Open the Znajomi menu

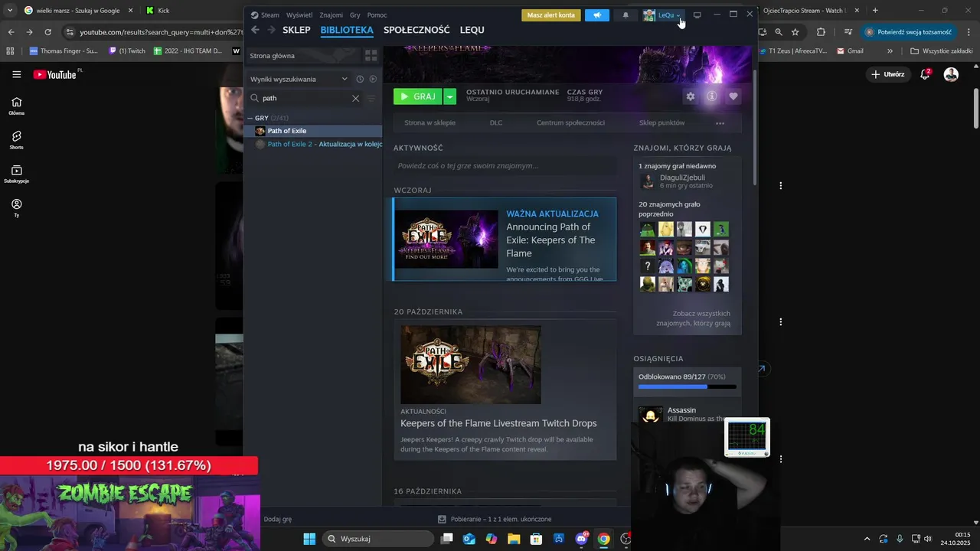point(332,15)
